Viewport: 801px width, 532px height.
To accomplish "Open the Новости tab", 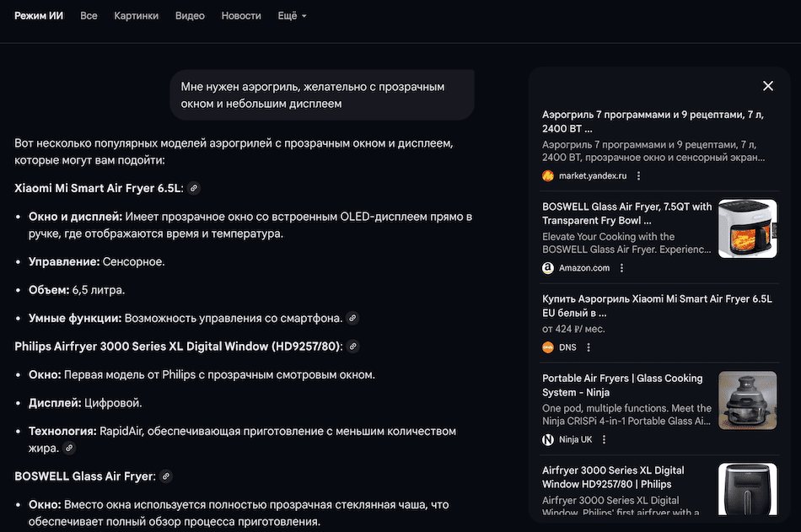I will [x=241, y=16].
